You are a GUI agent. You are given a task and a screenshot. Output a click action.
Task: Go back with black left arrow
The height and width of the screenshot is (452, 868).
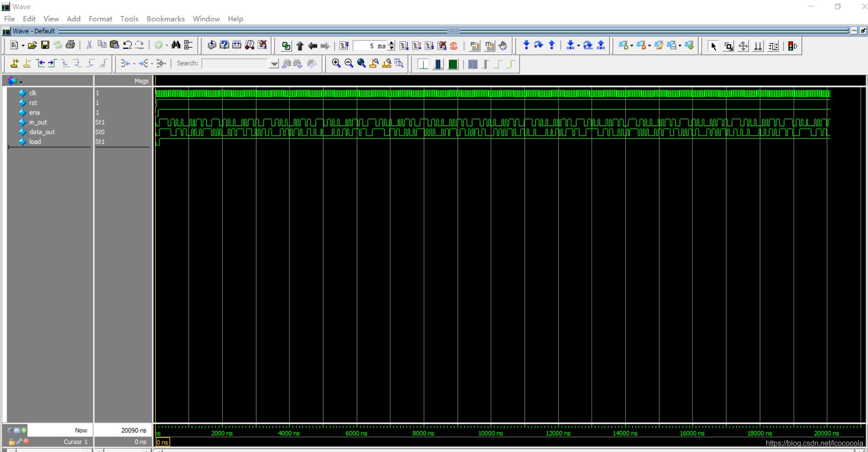[312, 46]
